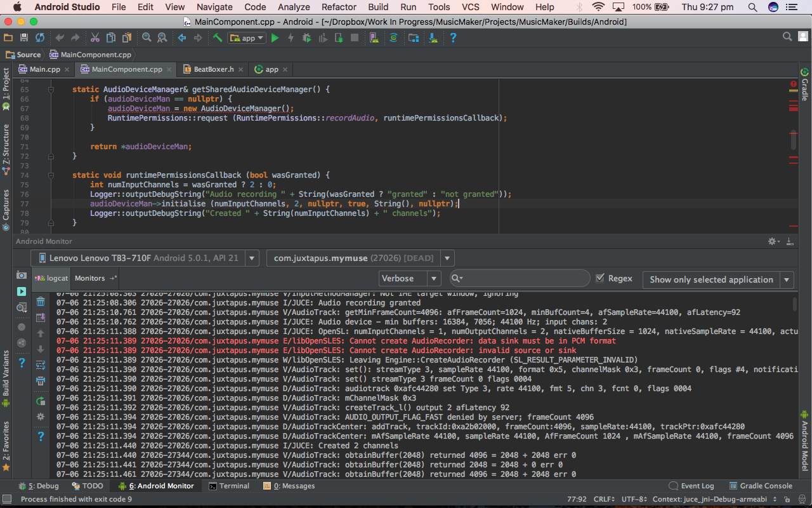
Task: Click the screen record icon in Android Monitor
Action: [x=22, y=291]
